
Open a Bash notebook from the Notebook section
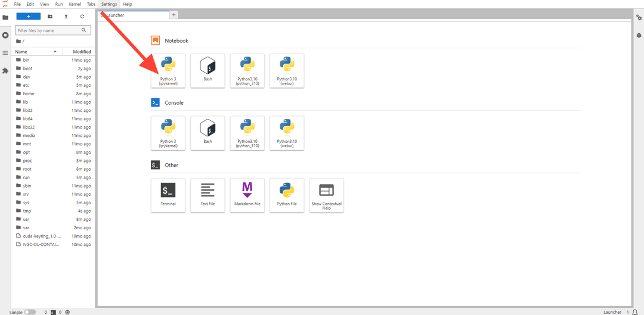point(208,70)
